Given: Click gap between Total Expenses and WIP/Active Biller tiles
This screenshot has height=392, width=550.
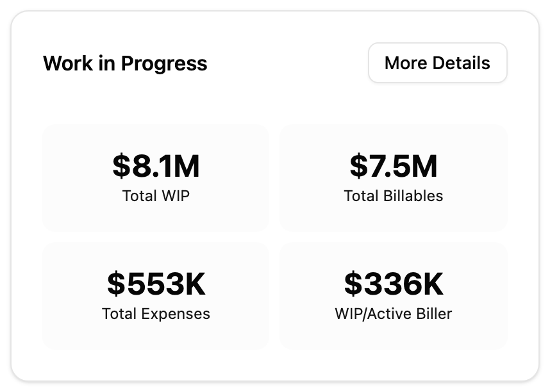Looking at the screenshot, I should coord(274,295).
